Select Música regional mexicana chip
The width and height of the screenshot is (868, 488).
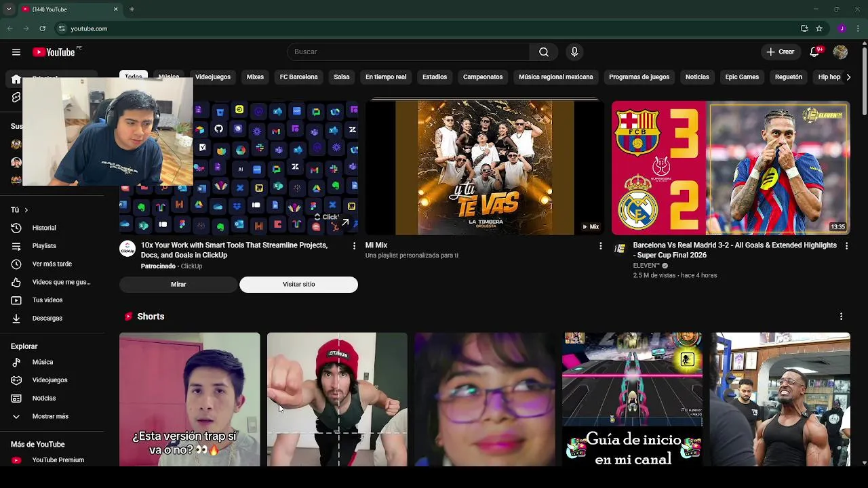click(x=556, y=77)
